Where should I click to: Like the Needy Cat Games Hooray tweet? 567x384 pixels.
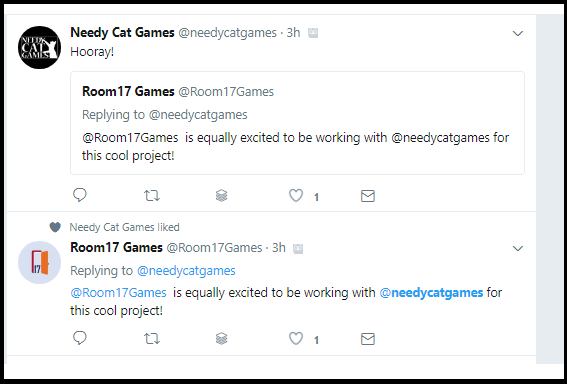[296, 196]
